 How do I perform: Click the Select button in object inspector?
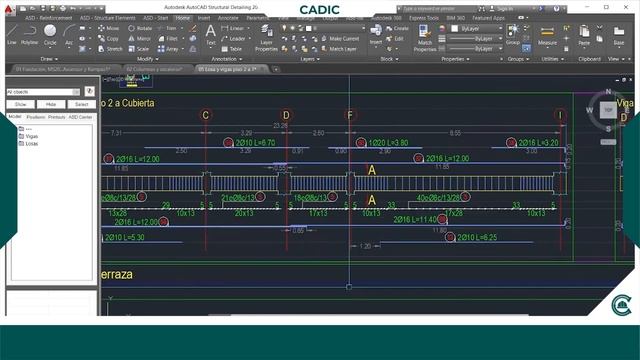pyautogui.click(x=81, y=104)
